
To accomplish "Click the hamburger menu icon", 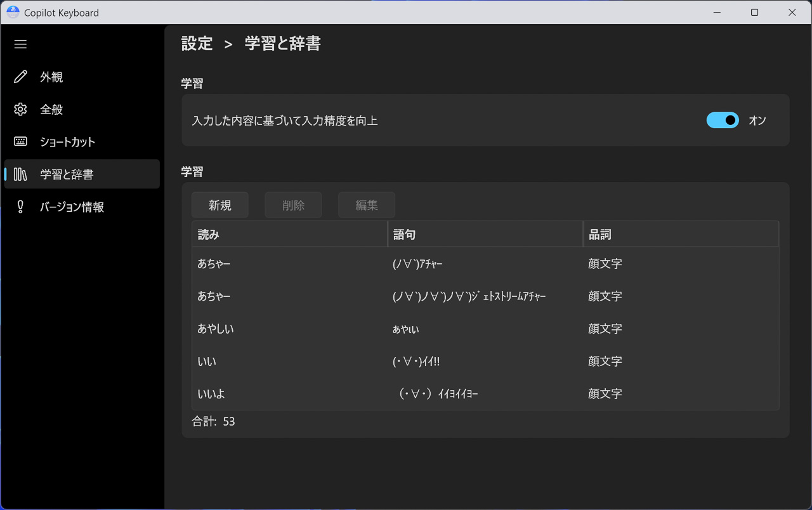I will (x=20, y=44).
